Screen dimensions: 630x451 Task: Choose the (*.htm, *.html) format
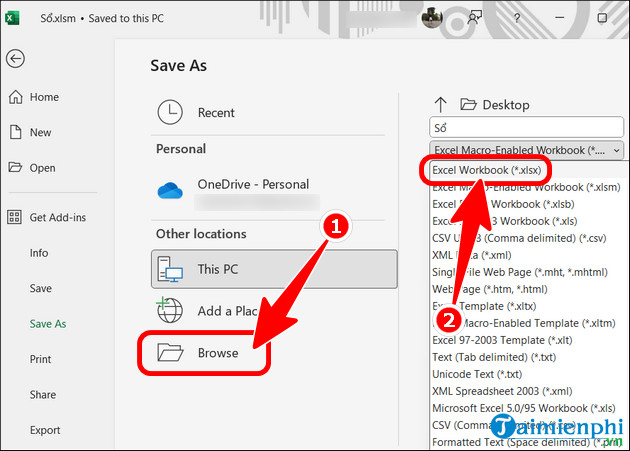(490, 289)
